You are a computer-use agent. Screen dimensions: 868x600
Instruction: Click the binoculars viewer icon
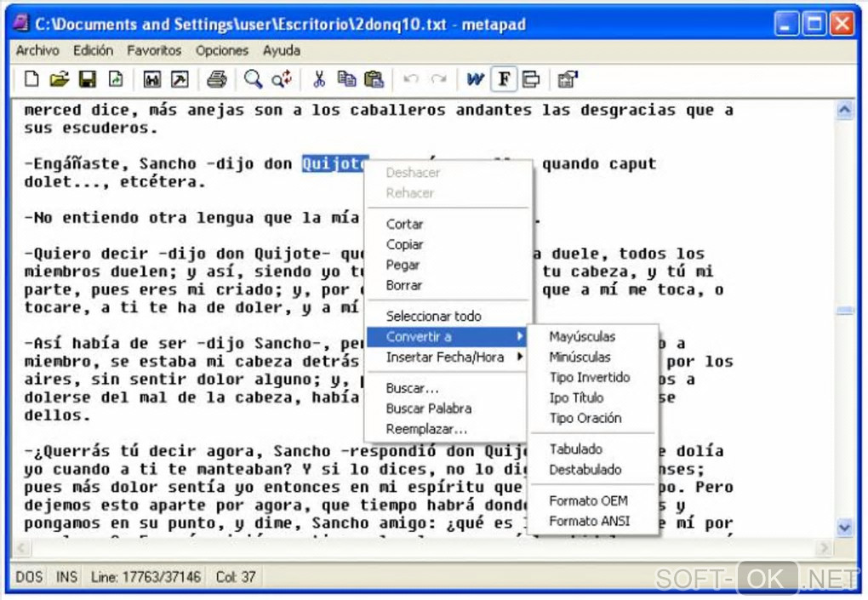tap(151, 80)
